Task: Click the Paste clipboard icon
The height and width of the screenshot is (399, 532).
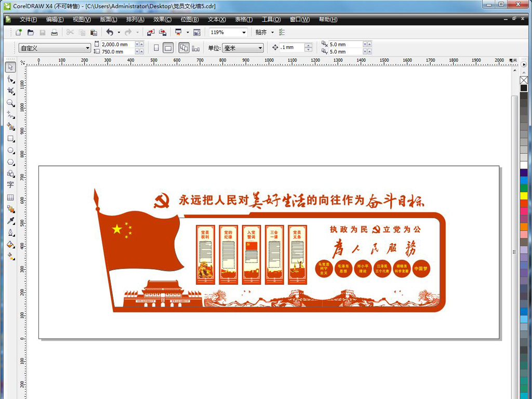Action: click(94, 32)
